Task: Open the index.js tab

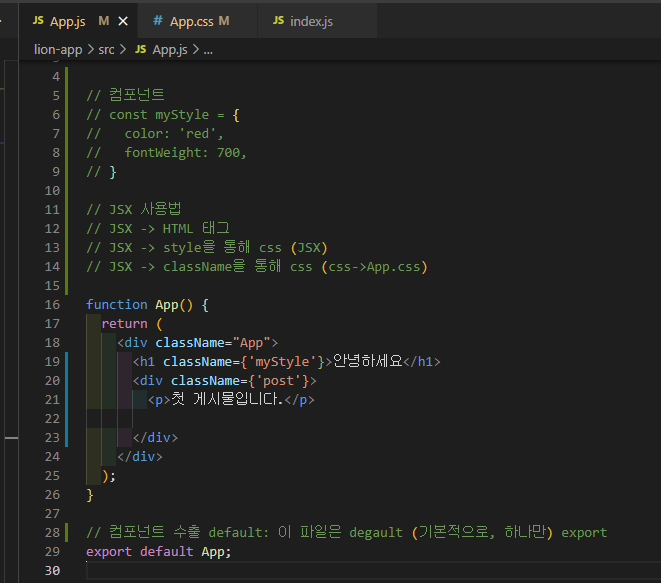Action: [x=317, y=21]
